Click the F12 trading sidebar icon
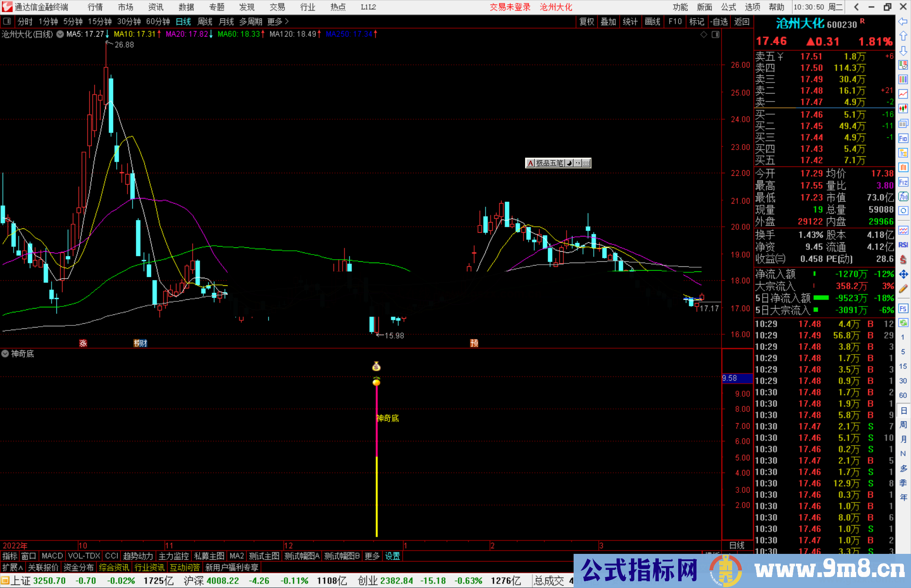Screen dimensions: 911x588 (903, 182)
